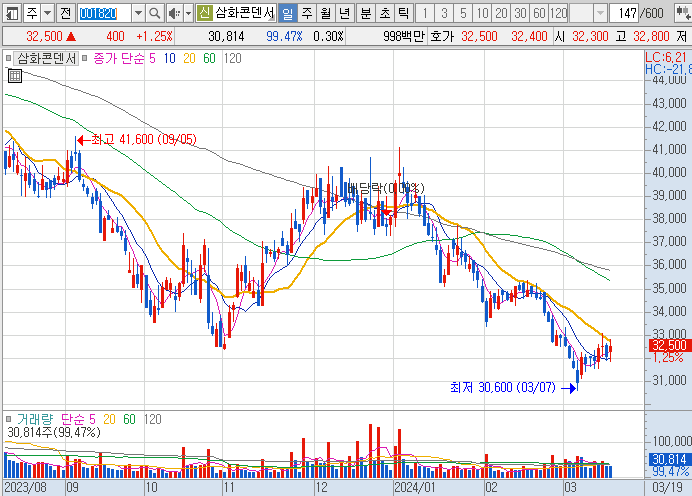Click the volume 단순 5 MA legend
692x496 pixels.
pos(78,419)
